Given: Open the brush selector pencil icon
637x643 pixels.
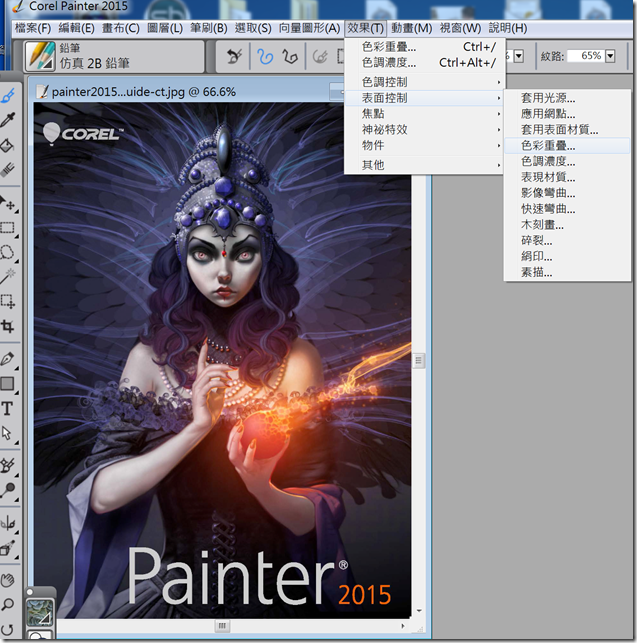Looking at the screenshot, I should coord(40,56).
